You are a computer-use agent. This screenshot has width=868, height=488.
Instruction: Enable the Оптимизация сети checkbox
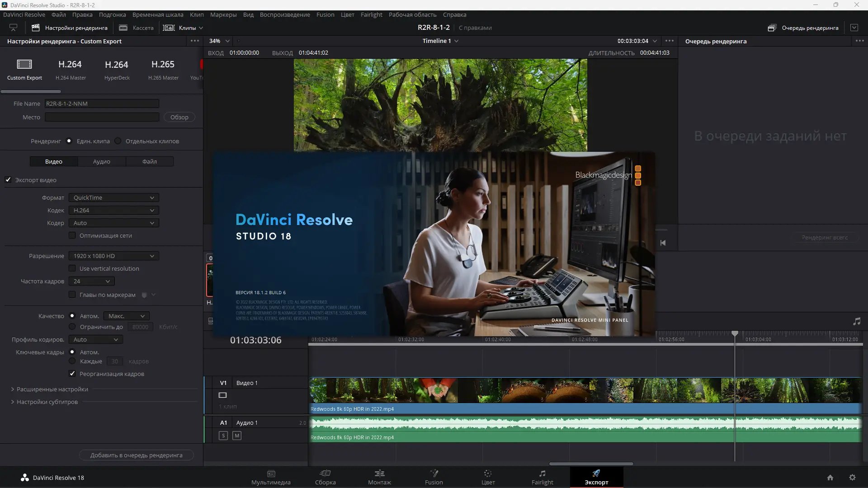point(72,235)
